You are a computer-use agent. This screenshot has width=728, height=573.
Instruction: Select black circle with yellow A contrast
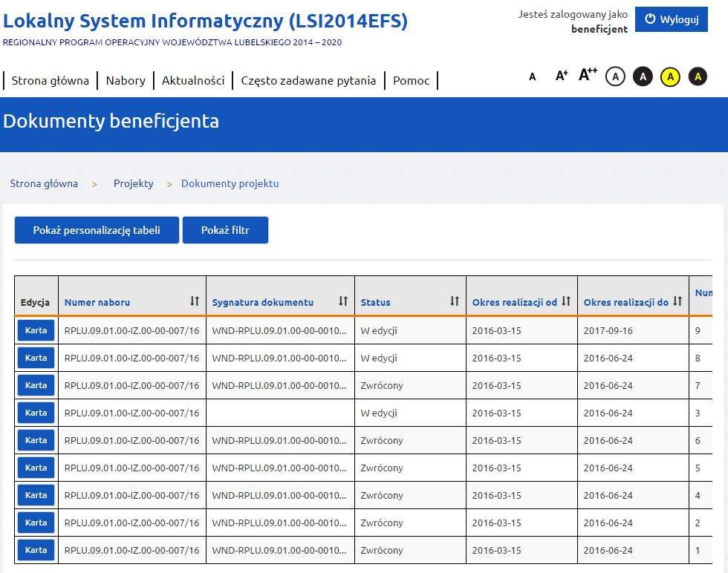pos(698,76)
